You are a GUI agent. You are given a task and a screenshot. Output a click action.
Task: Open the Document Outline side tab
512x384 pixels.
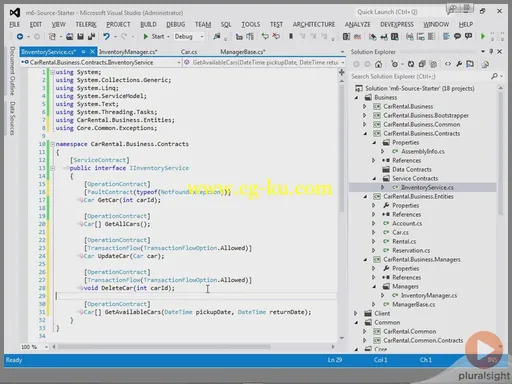point(12,71)
